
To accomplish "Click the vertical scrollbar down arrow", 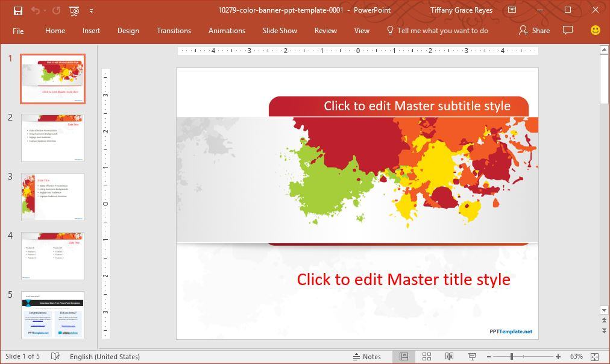I will 604,310.
